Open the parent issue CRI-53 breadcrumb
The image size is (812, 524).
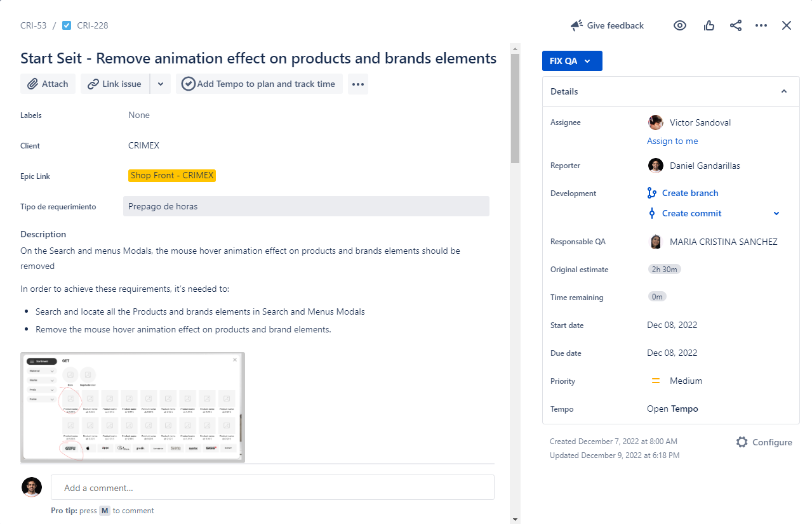[x=33, y=25]
